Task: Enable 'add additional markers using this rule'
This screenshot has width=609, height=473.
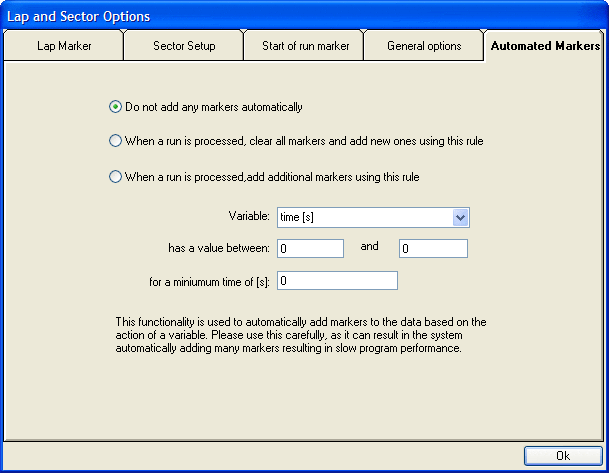Action: click(x=115, y=177)
